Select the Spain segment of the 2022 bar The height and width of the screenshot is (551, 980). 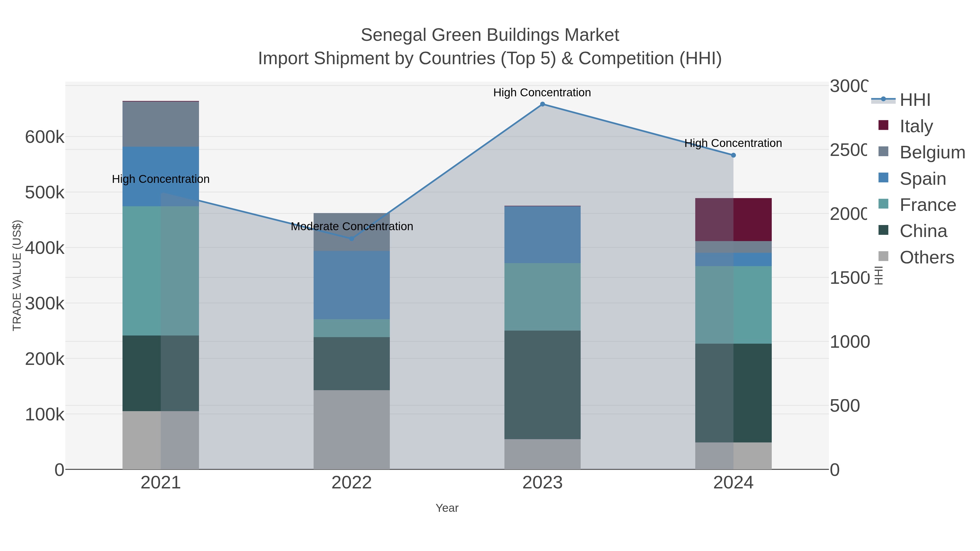point(351,285)
